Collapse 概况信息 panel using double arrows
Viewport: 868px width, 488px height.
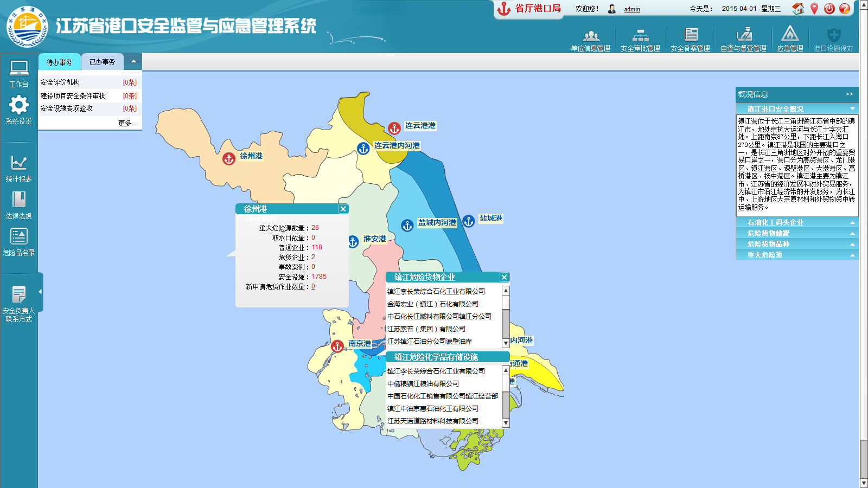(x=849, y=94)
